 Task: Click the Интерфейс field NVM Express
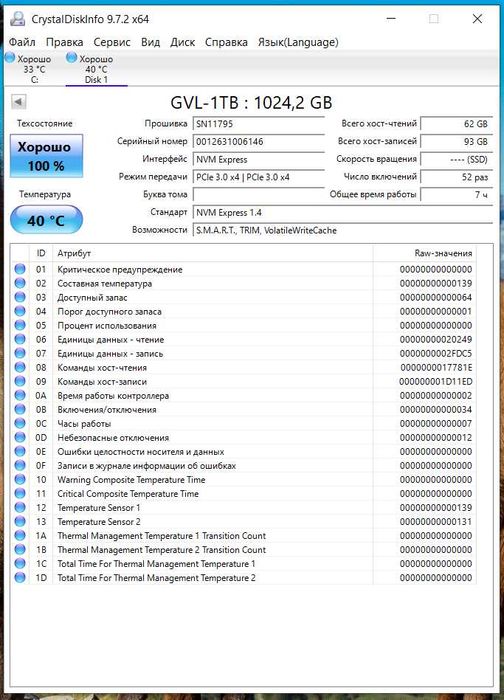click(258, 159)
